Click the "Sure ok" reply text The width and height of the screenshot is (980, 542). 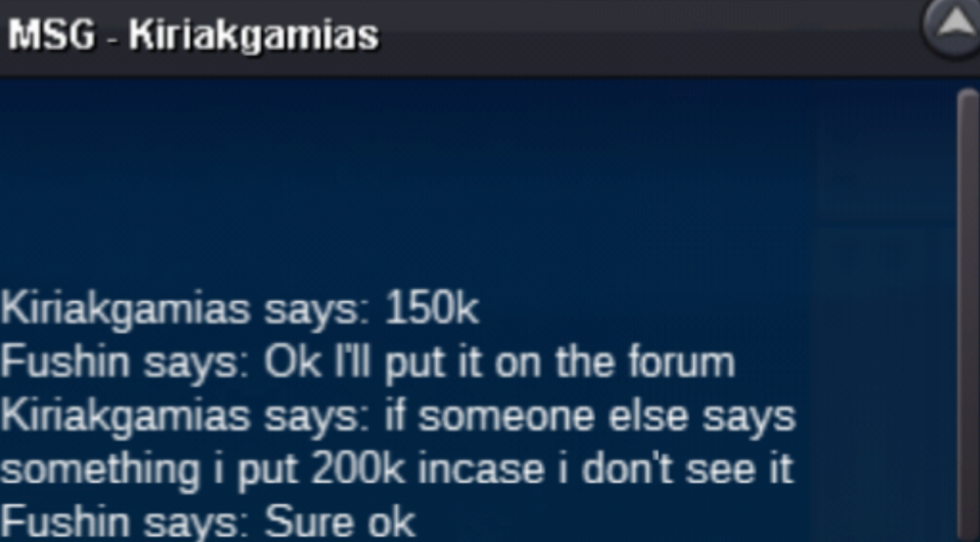tap(340, 522)
